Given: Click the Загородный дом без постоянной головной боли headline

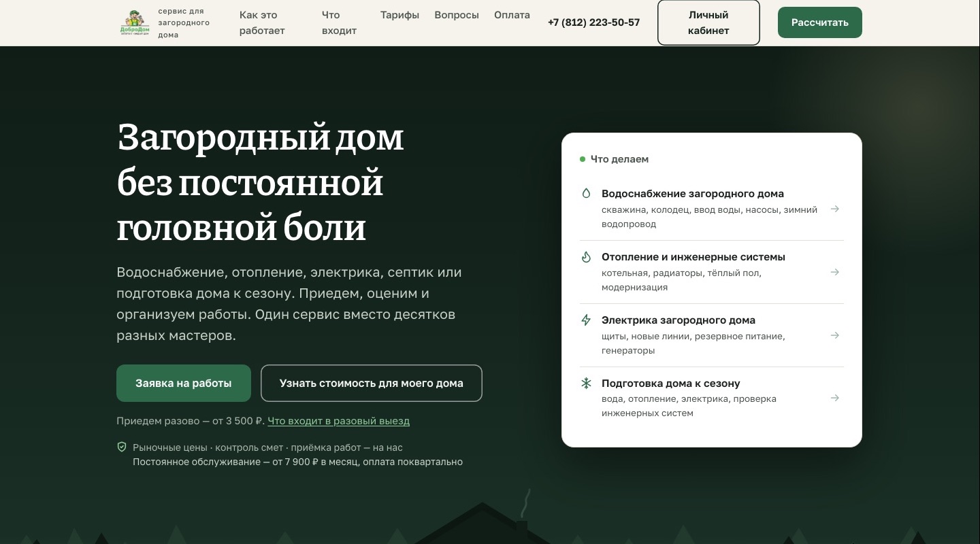Looking at the screenshot, I should tap(260, 182).
